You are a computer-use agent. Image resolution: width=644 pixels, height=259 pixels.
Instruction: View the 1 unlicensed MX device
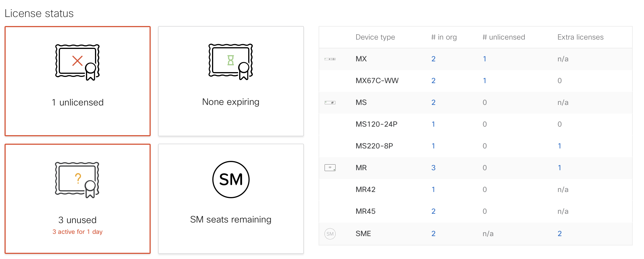point(485,59)
